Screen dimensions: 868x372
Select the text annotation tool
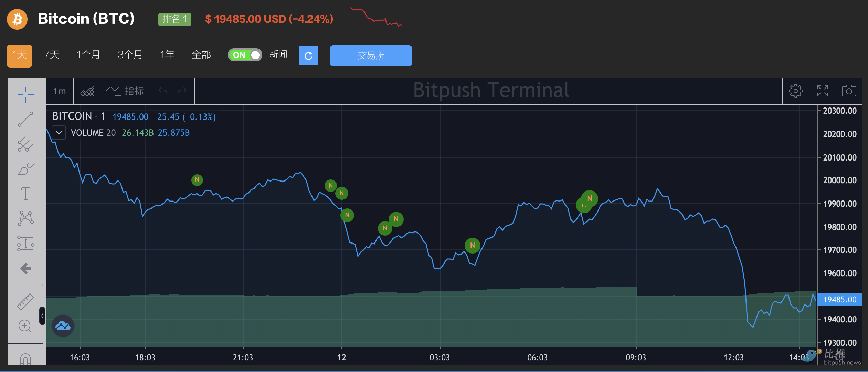pos(25,194)
